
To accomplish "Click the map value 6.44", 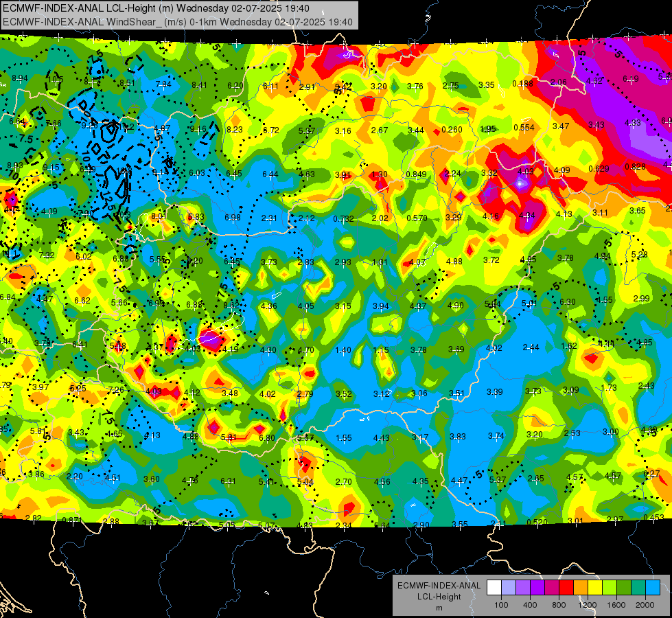I will (x=270, y=174).
